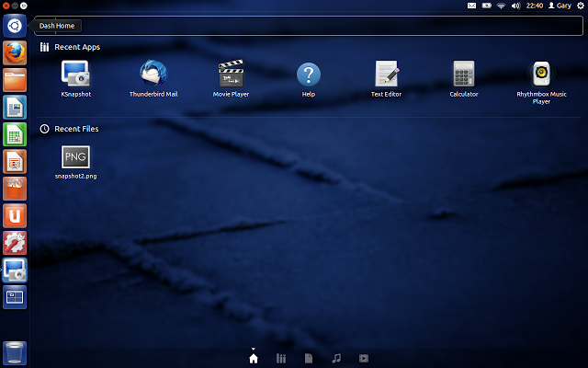The image size is (588, 368).
Task: Open the Home Folder file manager in launcher
Action: pyautogui.click(x=15, y=80)
